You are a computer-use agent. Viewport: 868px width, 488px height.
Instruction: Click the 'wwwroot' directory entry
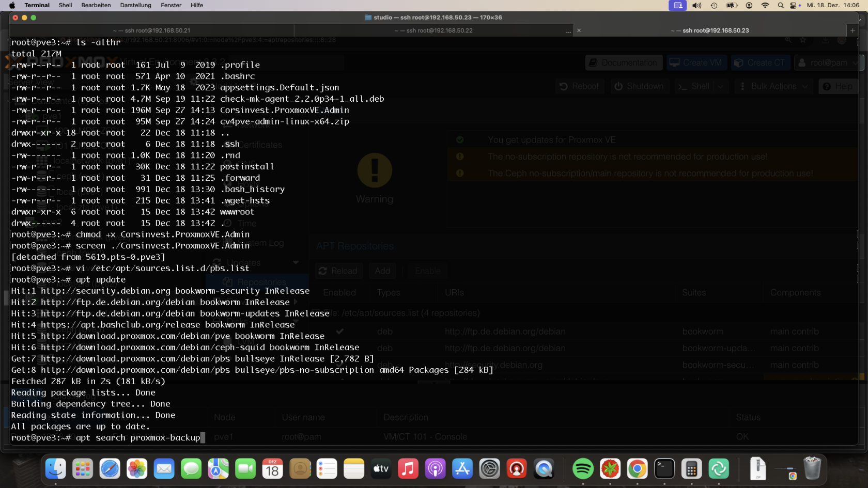pos(237,212)
